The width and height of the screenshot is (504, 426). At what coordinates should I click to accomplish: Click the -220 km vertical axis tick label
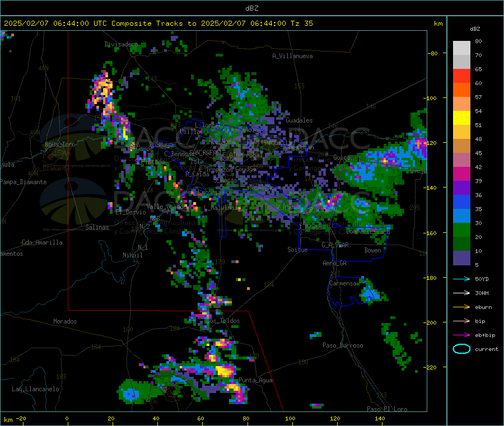(x=431, y=368)
